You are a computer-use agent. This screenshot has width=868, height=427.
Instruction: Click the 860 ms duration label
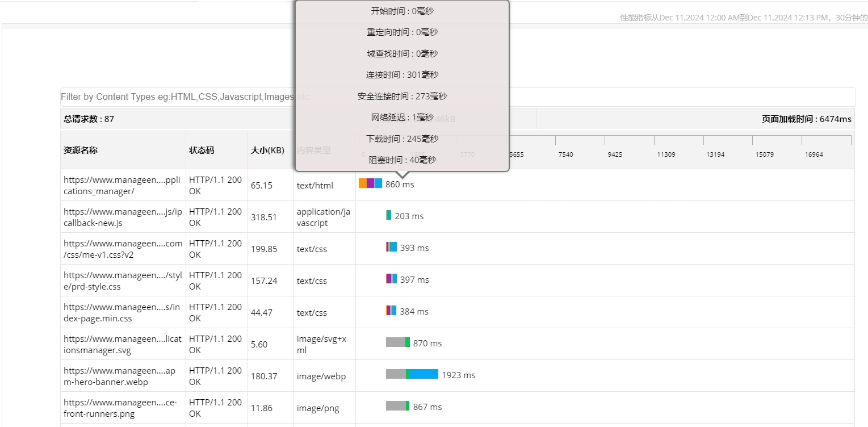click(400, 184)
